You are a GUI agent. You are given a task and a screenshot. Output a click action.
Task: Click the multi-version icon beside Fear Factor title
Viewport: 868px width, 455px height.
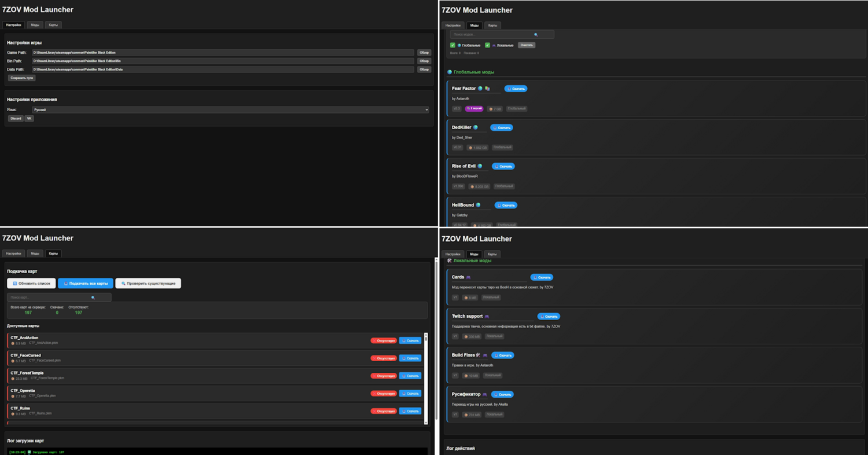[487, 89]
